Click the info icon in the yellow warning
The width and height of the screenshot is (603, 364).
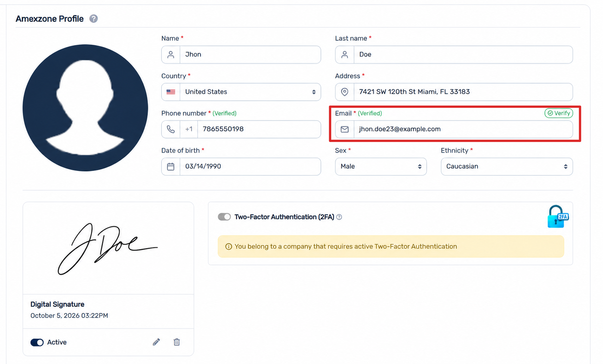(x=229, y=247)
